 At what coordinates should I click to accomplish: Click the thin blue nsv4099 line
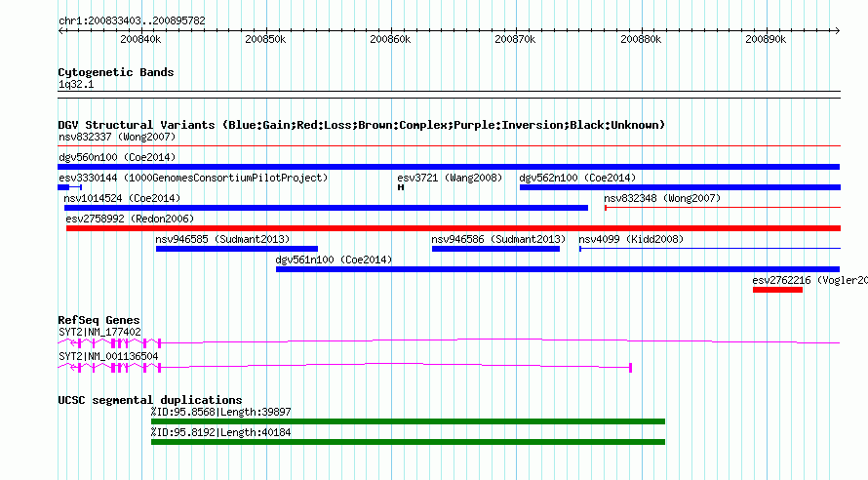pyautogui.click(x=710, y=249)
